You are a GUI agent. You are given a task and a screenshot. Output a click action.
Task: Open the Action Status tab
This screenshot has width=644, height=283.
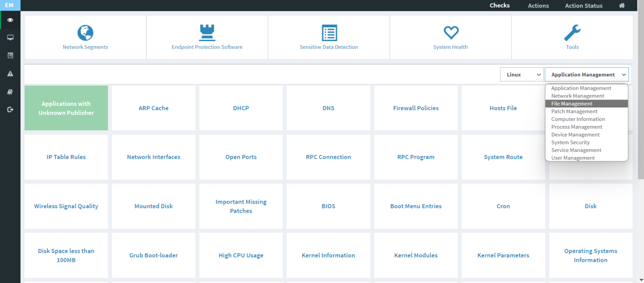click(583, 6)
